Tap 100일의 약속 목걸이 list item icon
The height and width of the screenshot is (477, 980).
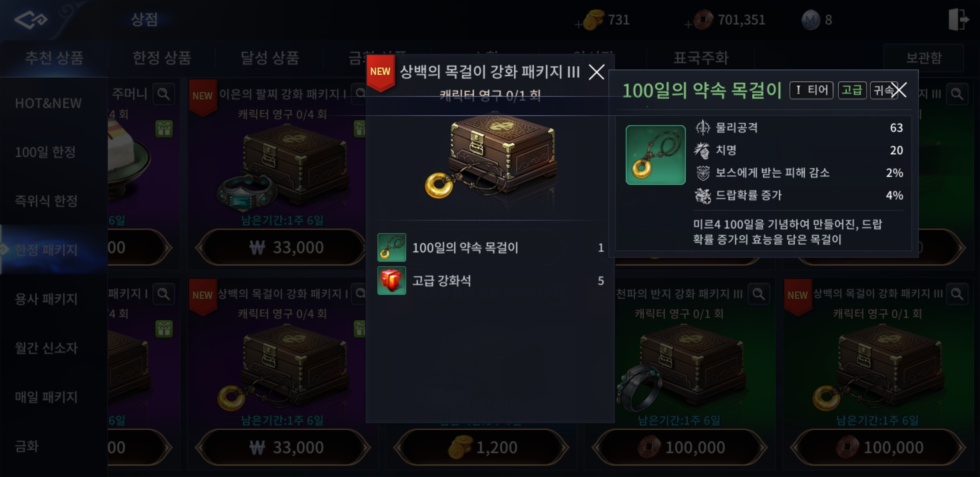point(392,247)
